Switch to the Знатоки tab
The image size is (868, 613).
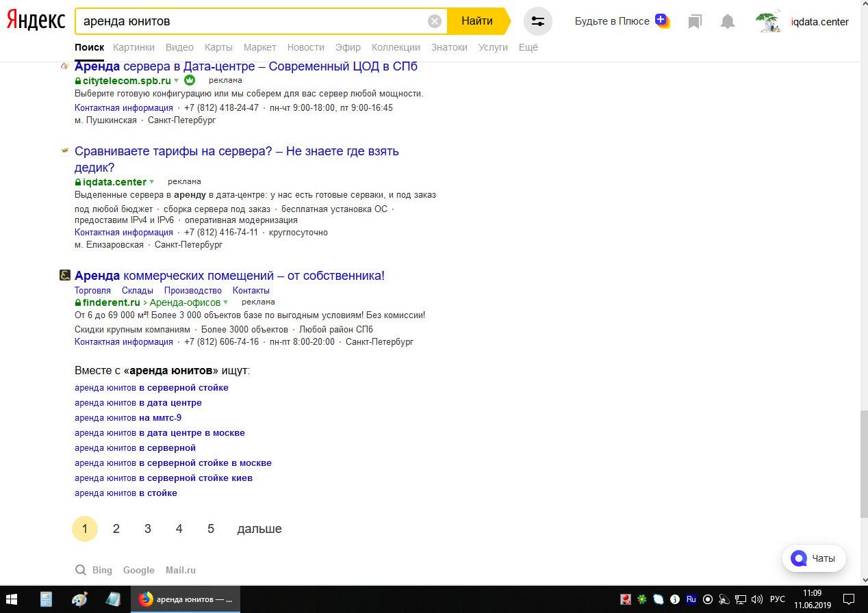point(449,47)
